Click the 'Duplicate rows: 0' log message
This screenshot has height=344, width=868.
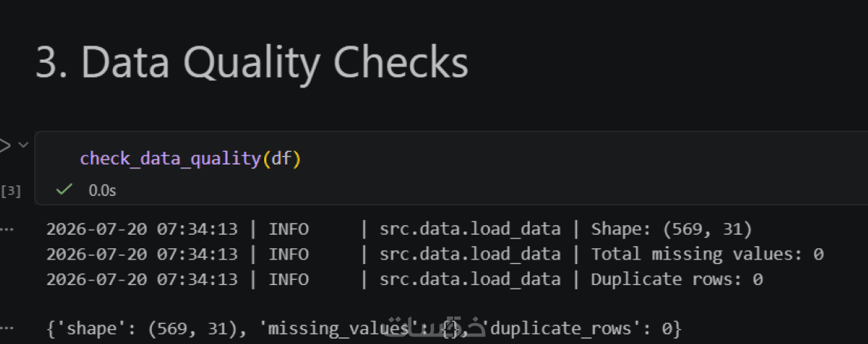click(x=677, y=279)
